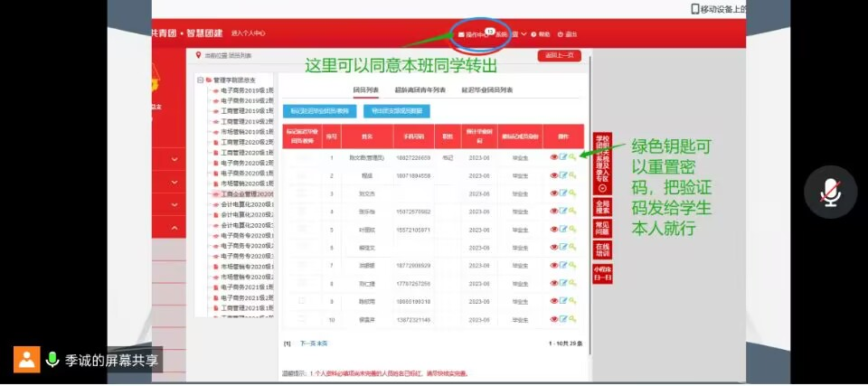View row 7 details with eye icon
The width and height of the screenshot is (868, 386).
coord(554,266)
